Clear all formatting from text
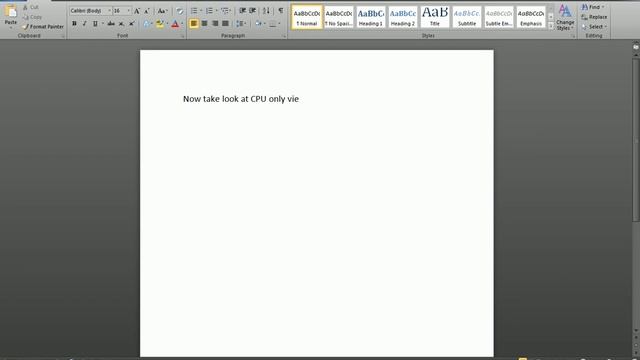This screenshot has height=360, width=640. [x=180, y=11]
